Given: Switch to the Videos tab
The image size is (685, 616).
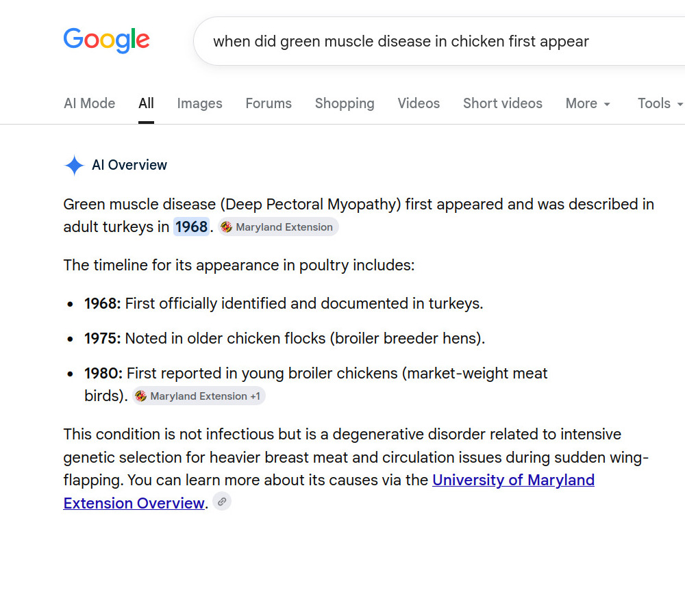Looking at the screenshot, I should (x=419, y=103).
